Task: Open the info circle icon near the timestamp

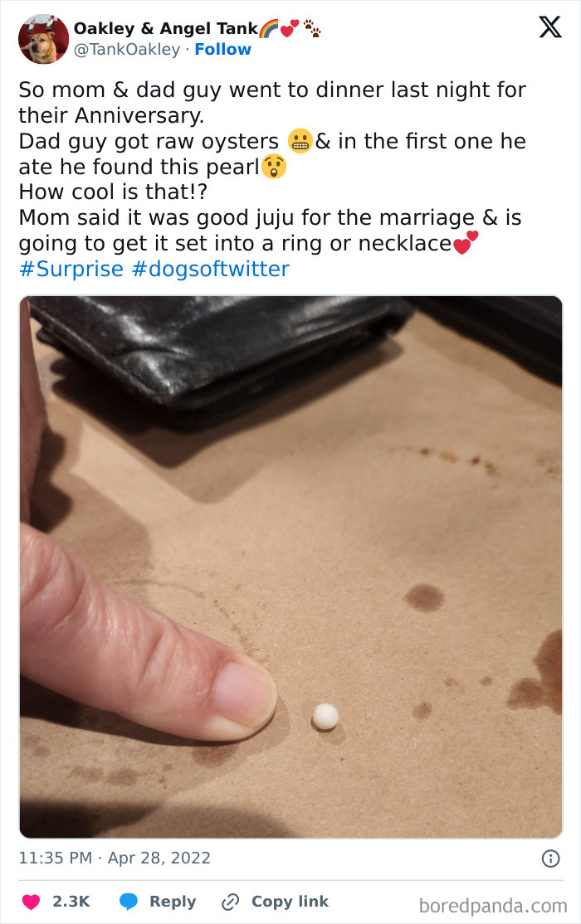Action: [x=549, y=860]
